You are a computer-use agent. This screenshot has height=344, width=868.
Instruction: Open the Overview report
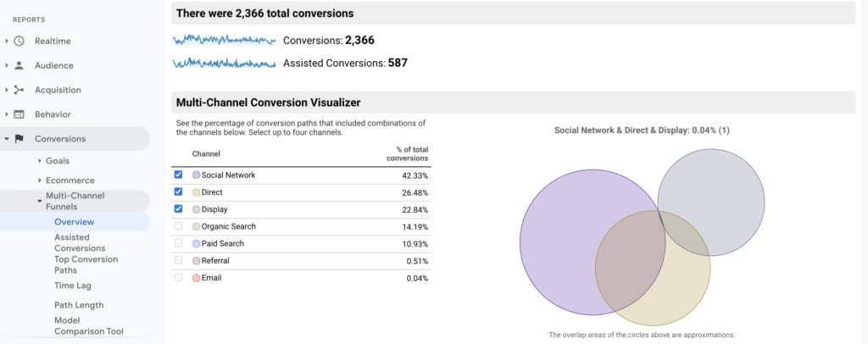coord(75,222)
